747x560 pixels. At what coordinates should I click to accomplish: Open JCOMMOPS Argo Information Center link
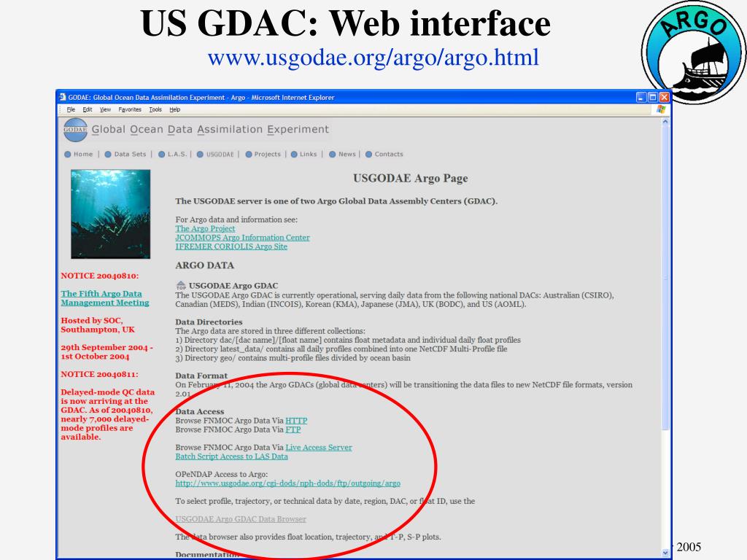point(242,238)
